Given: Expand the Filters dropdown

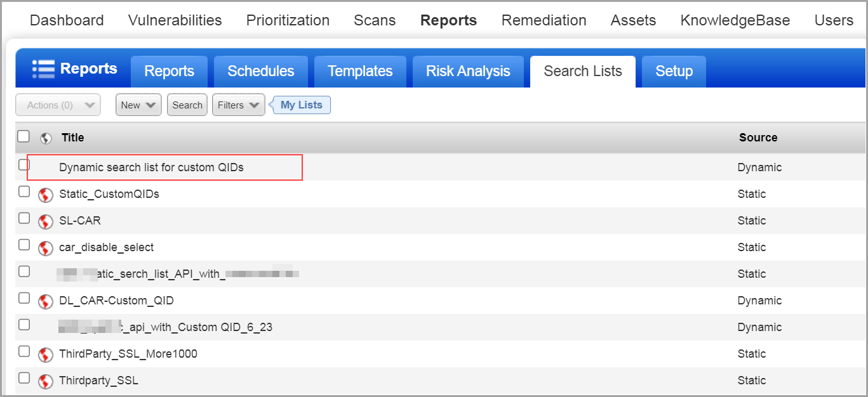Looking at the screenshot, I should (x=238, y=105).
